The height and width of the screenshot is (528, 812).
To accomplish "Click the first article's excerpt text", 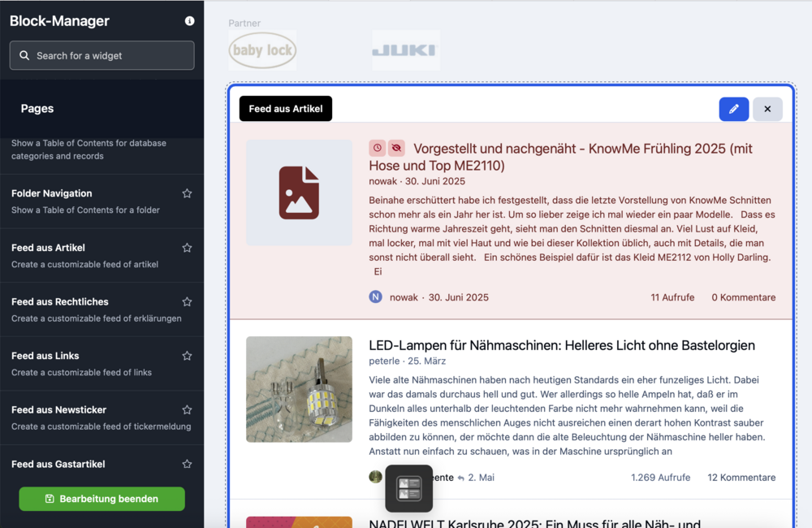I will click(x=572, y=236).
